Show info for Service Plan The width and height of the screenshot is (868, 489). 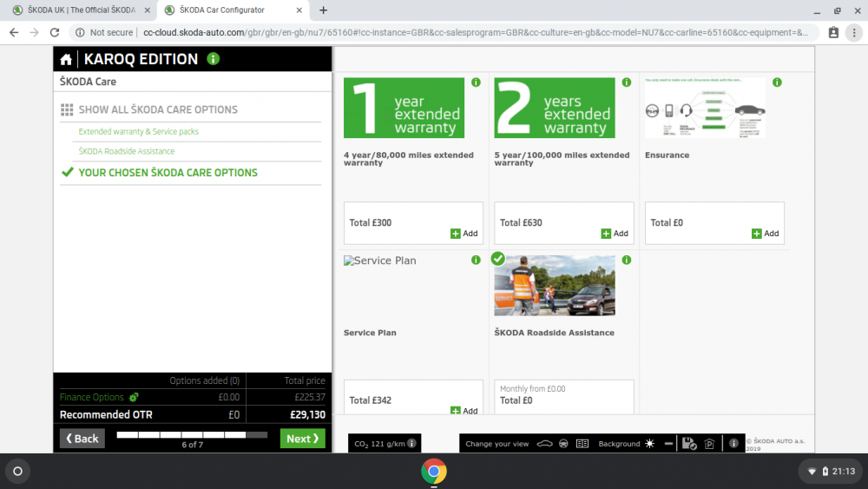tap(476, 261)
